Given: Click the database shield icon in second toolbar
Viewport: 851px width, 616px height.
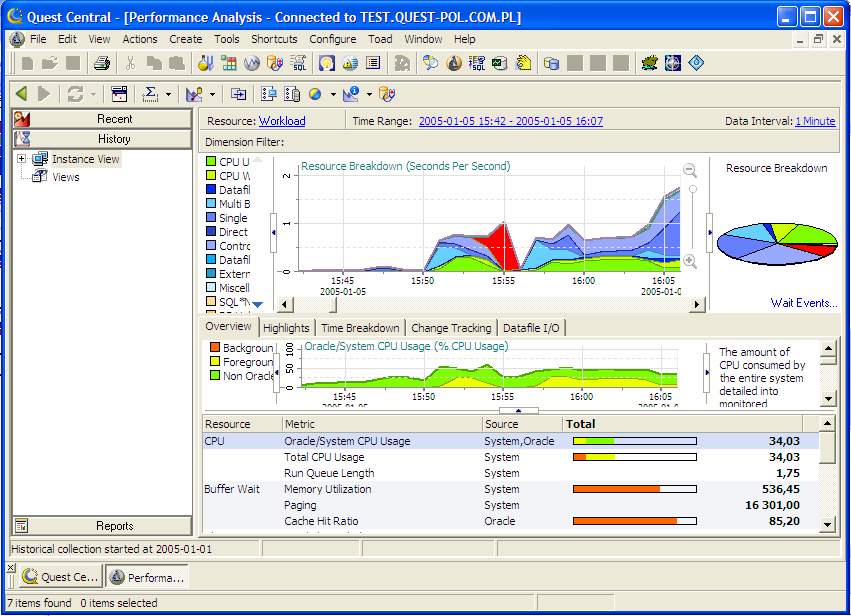Looking at the screenshot, I should click(x=387, y=94).
